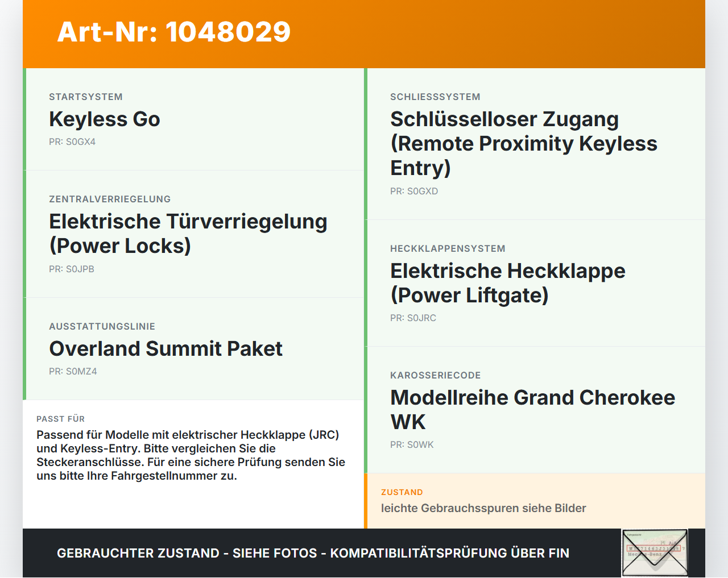Click the ZENTRALVERRIEGELUNG label
Viewport: 728px width, 578px height.
coord(110,199)
